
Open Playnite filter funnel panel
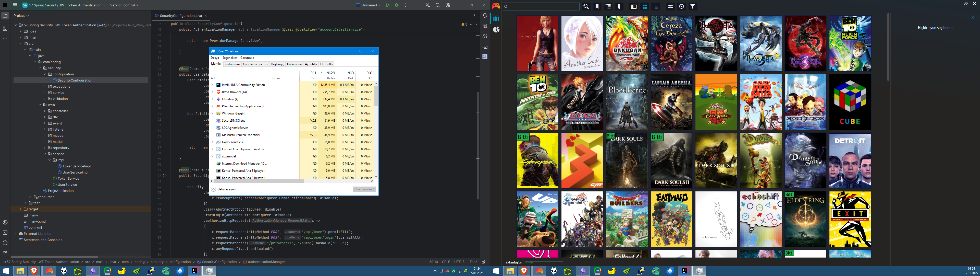(x=693, y=6)
